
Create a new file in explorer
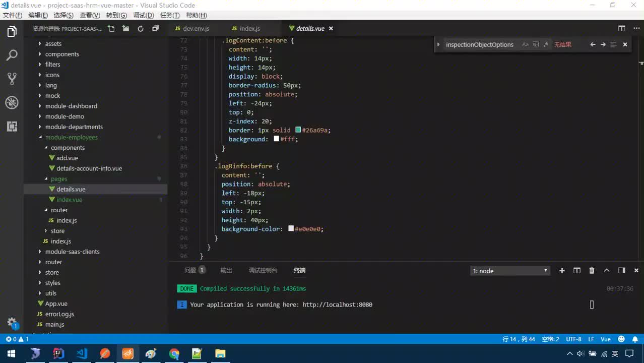111,29
